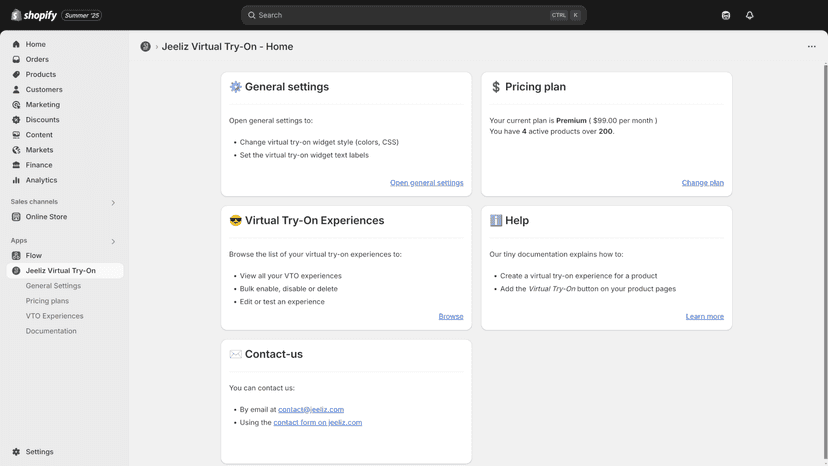Click the Online Store icon
The width and height of the screenshot is (828, 466).
16,217
